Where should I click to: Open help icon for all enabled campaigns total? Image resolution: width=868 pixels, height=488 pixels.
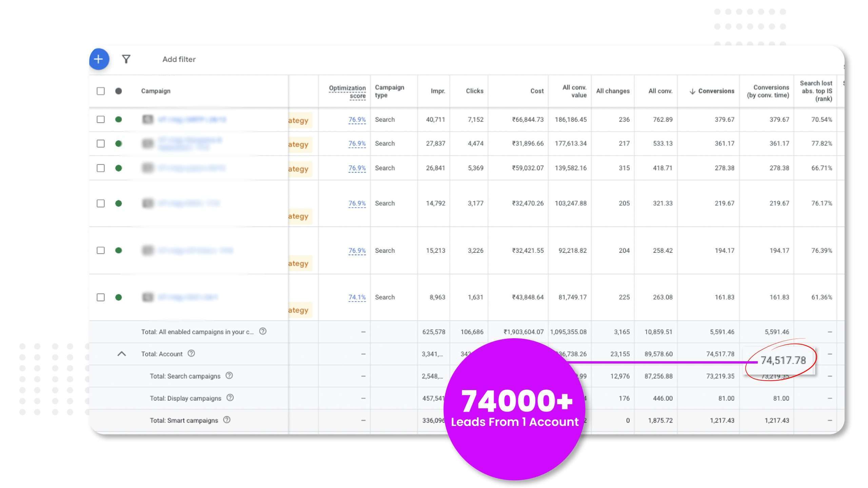click(263, 331)
